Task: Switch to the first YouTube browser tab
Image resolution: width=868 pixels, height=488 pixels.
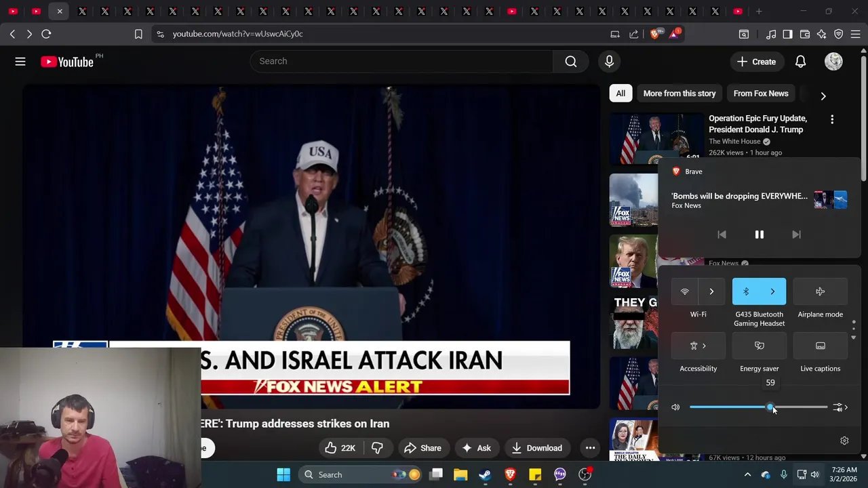Action: coord(13,11)
